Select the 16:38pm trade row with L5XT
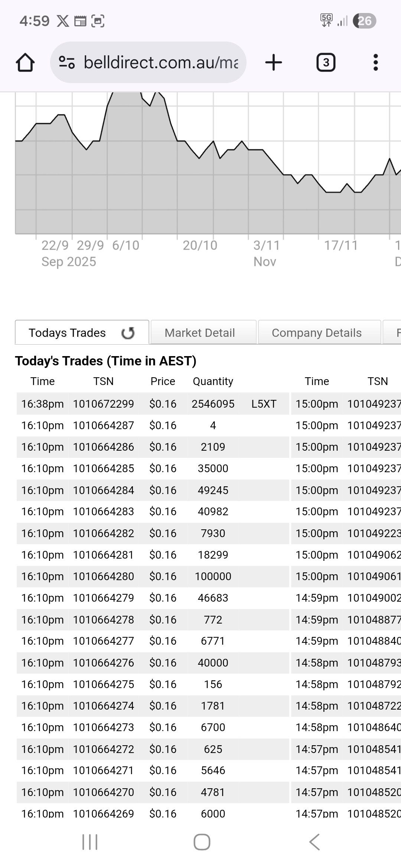This screenshot has width=401, height=868. point(152,404)
